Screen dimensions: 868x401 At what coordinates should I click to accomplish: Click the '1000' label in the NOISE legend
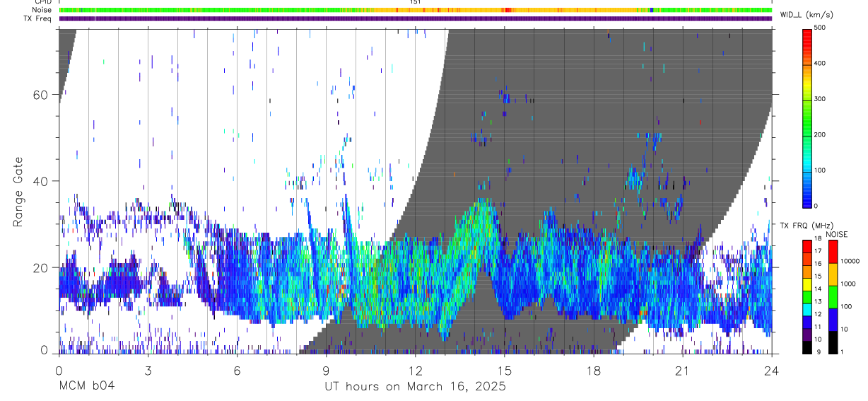[848, 284]
